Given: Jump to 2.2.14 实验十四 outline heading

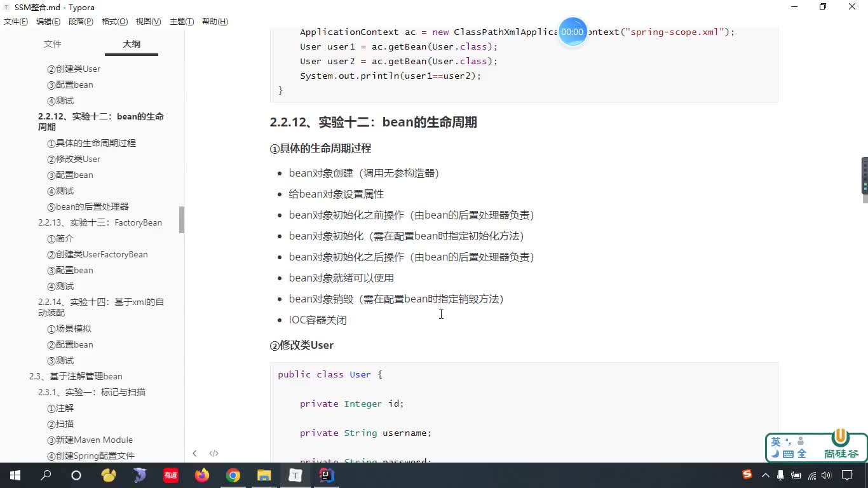Looking at the screenshot, I should 101,307.
